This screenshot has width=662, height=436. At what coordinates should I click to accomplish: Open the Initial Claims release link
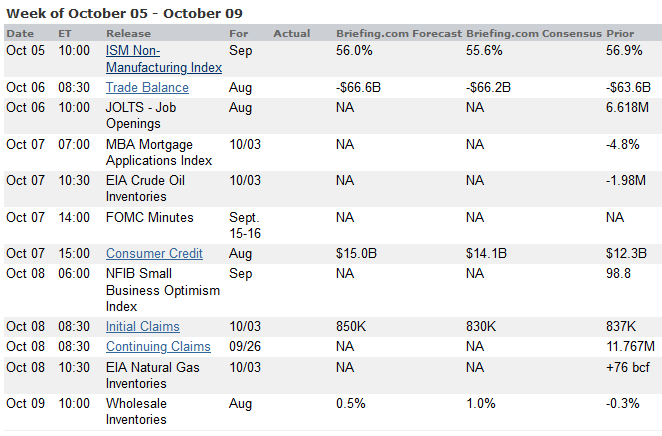143,327
